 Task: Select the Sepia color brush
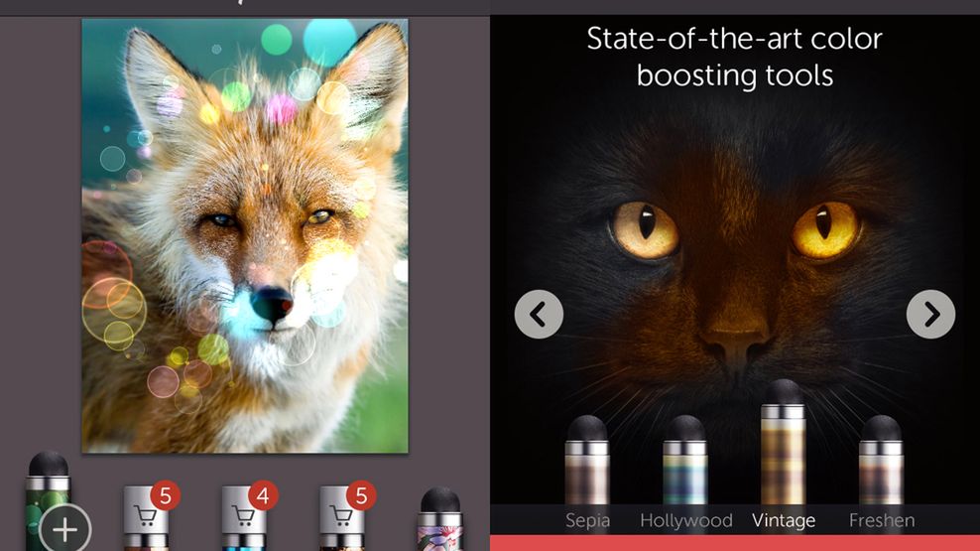click(x=587, y=461)
